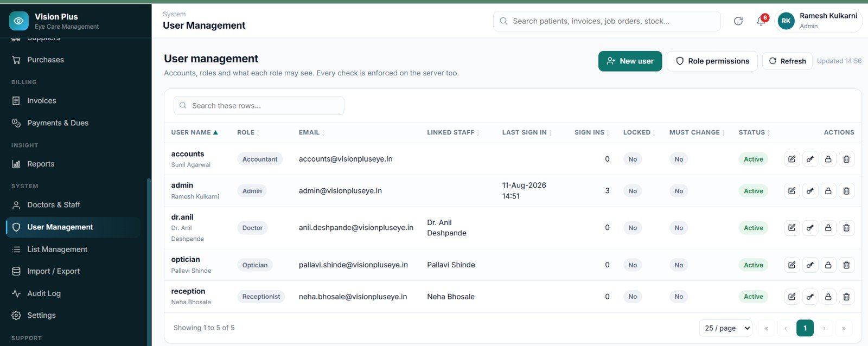Delete the admin user
This screenshot has width=868, height=346.
(x=846, y=191)
